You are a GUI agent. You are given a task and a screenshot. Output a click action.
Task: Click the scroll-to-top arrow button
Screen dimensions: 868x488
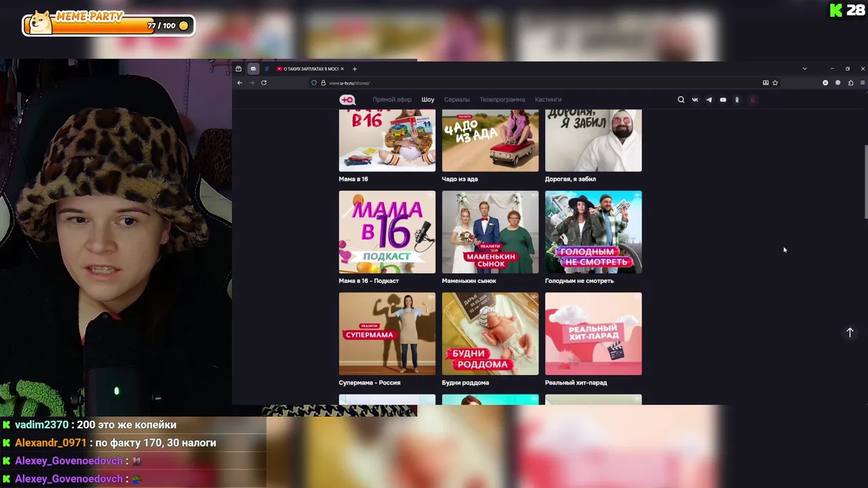[x=850, y=332]
